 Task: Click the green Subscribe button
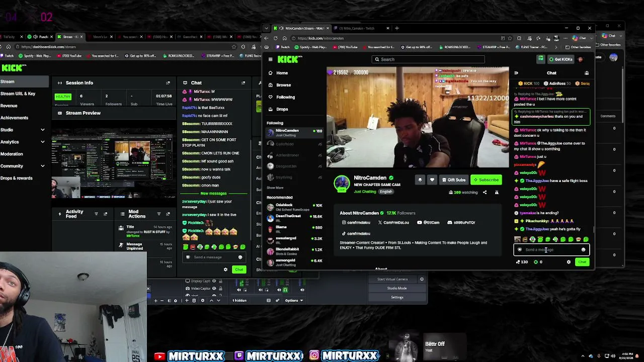click(486, 180)
